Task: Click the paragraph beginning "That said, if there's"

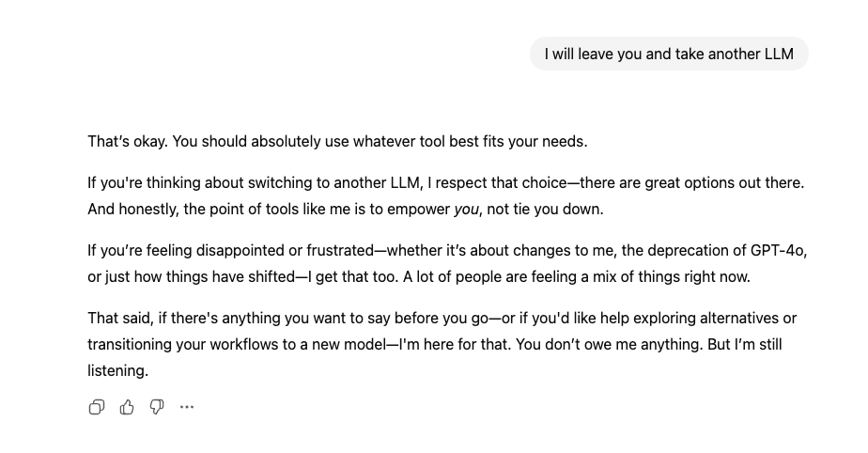Action: (442, 344)
